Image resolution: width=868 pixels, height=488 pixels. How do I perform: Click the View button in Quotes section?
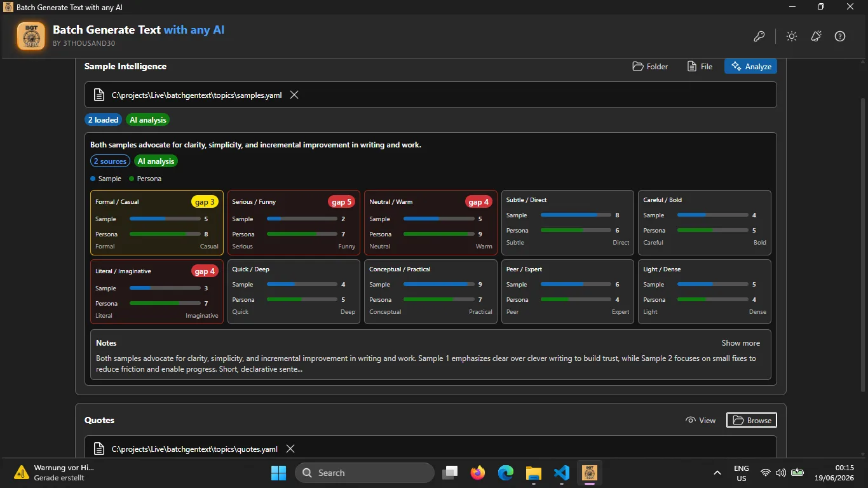700,420
